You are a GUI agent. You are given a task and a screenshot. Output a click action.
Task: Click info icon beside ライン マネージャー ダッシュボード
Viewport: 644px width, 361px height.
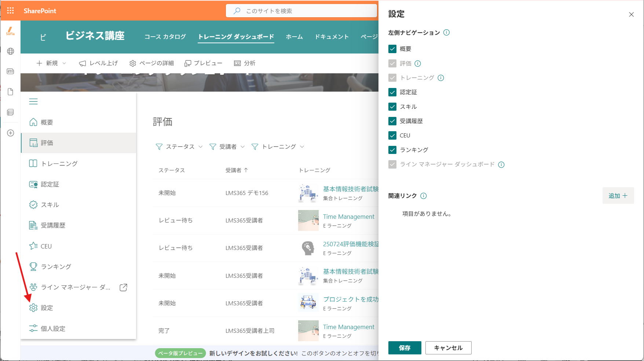[501, 165]
